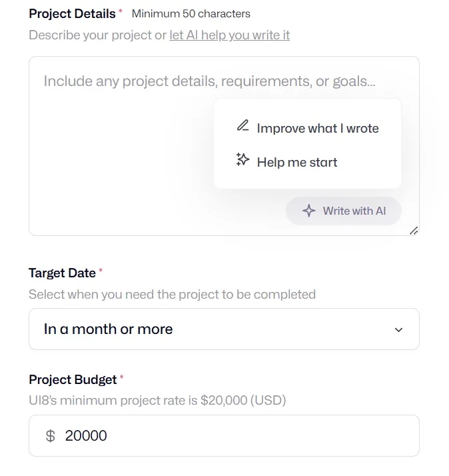Screen dimensions: 449x476
Task: Follow the "let AI help you write it" link
Action: [229, 35]
